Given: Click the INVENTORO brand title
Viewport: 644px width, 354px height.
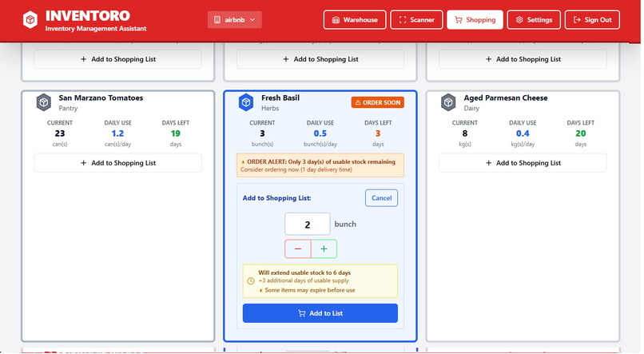Looking at the screenshot, I should (x=87, y=16).
